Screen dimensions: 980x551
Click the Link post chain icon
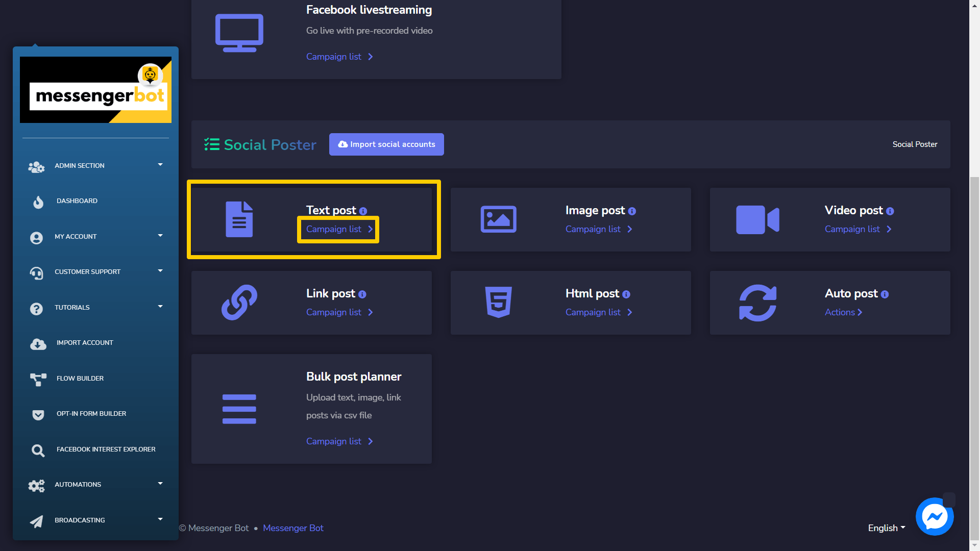coord(239,303)
